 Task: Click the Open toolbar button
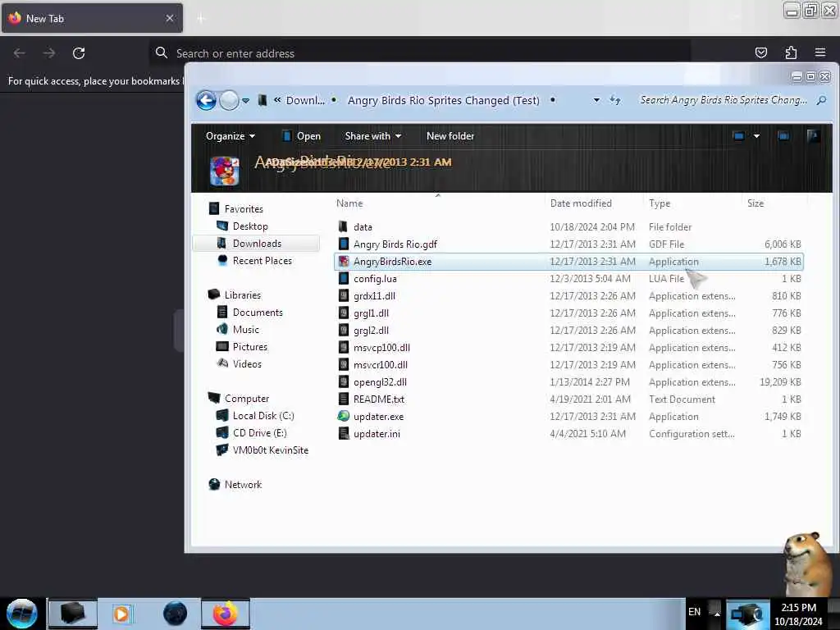point(301,136)
